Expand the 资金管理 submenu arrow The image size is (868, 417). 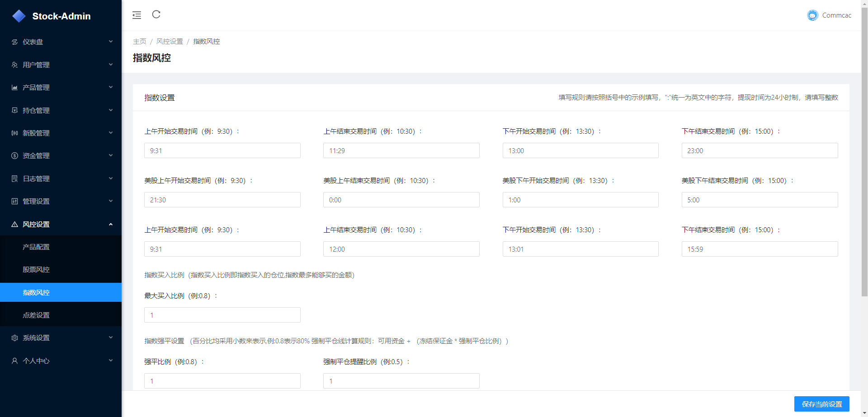click(x=111, y=155)
